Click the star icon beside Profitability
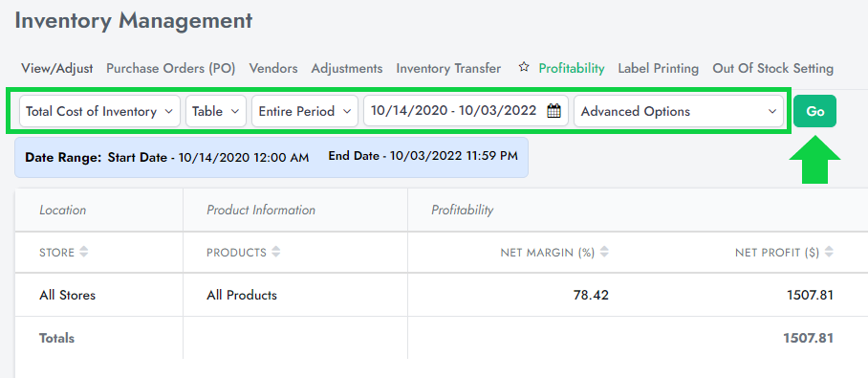Viewport: 868px width, 378px height. 524,68
